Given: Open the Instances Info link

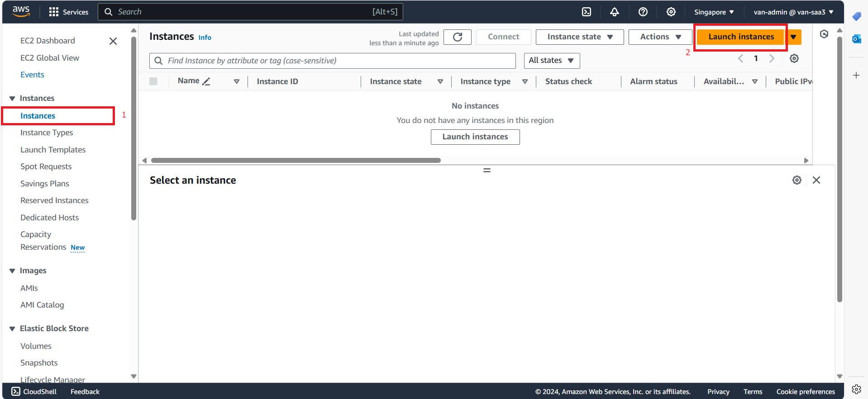Looking at the screenshot, I should point(205,38).
